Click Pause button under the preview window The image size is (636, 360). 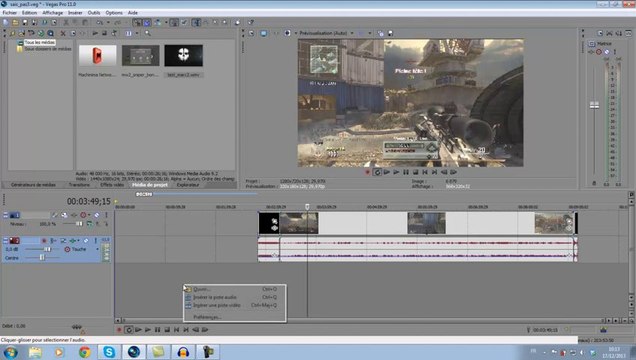point(406,172)
